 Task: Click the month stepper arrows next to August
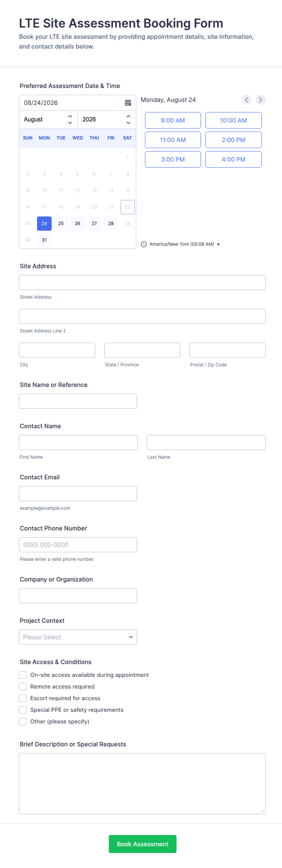pos(70,120)
